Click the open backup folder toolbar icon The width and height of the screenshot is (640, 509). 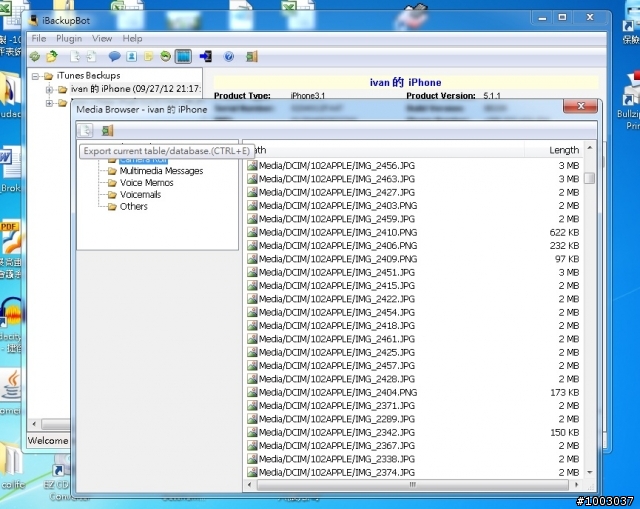[52, 56]
